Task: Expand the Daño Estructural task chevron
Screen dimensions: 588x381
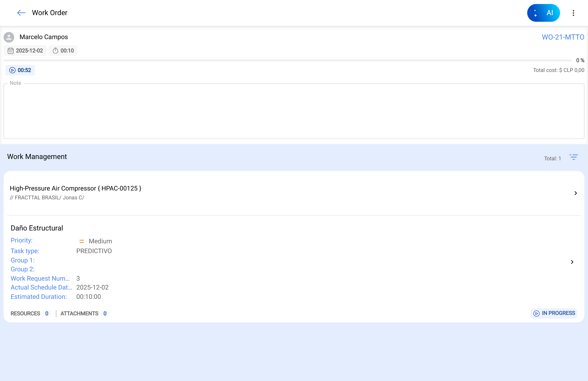Action: click(x=572, y=262)
